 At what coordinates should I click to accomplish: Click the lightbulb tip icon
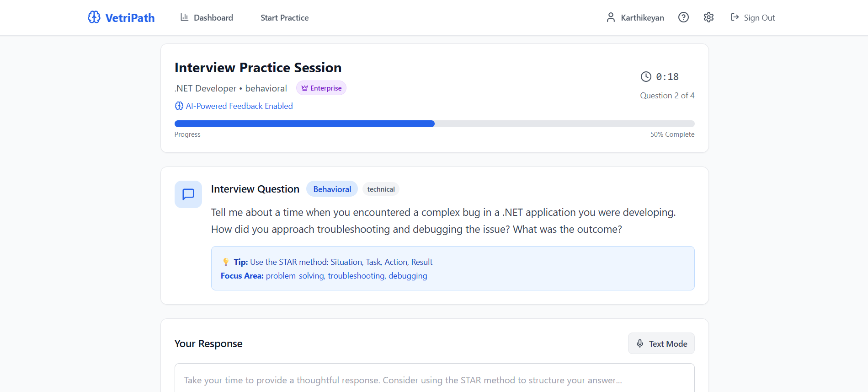(x=226, y=262)
